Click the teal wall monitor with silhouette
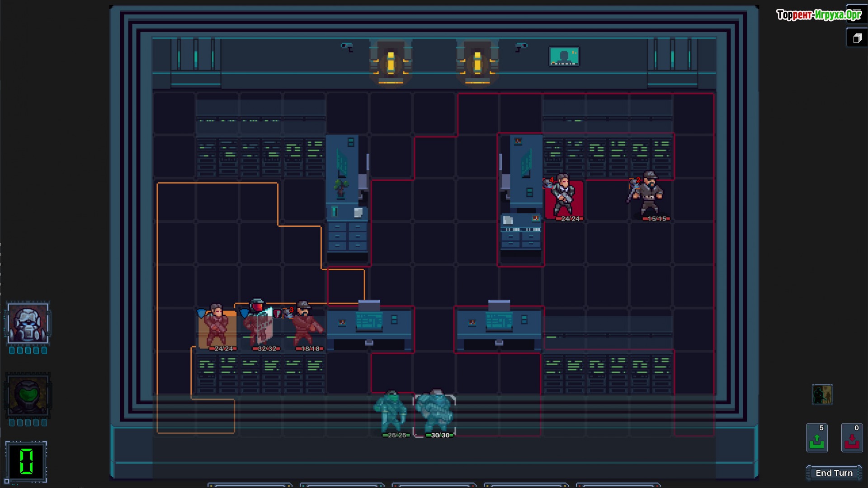868x488 pixels. (x=564, y=56)
